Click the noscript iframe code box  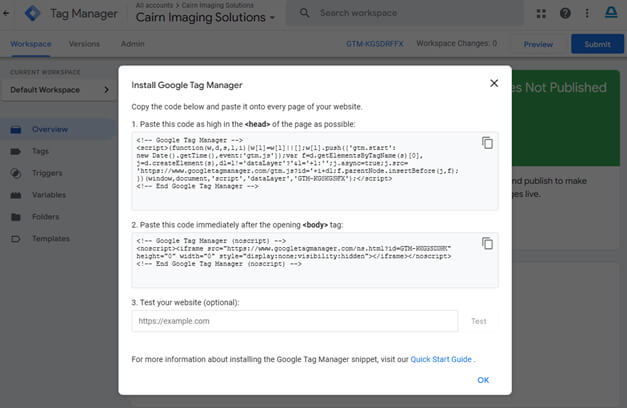coord(315,260)
